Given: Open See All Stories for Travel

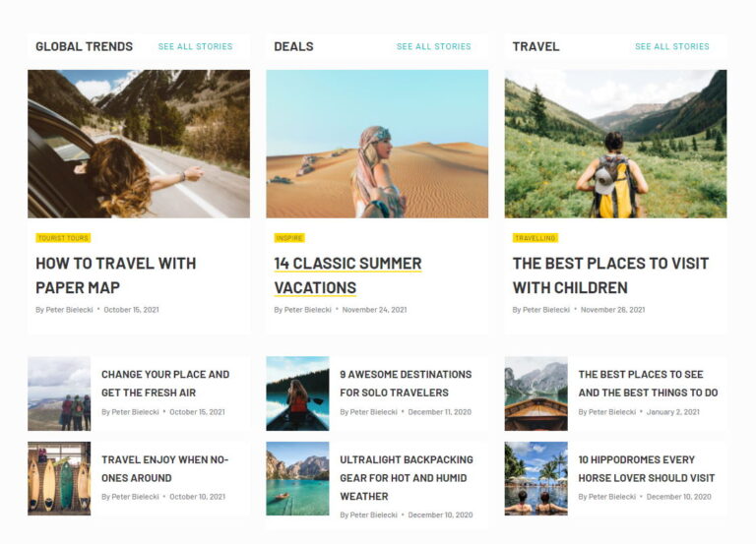Looking at the screenshot, I should pos(672,46).
